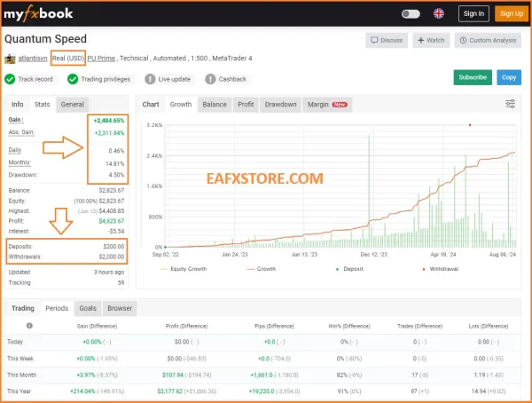
Task: Select the Margin chart tab
Action: (x=327, y=105)
